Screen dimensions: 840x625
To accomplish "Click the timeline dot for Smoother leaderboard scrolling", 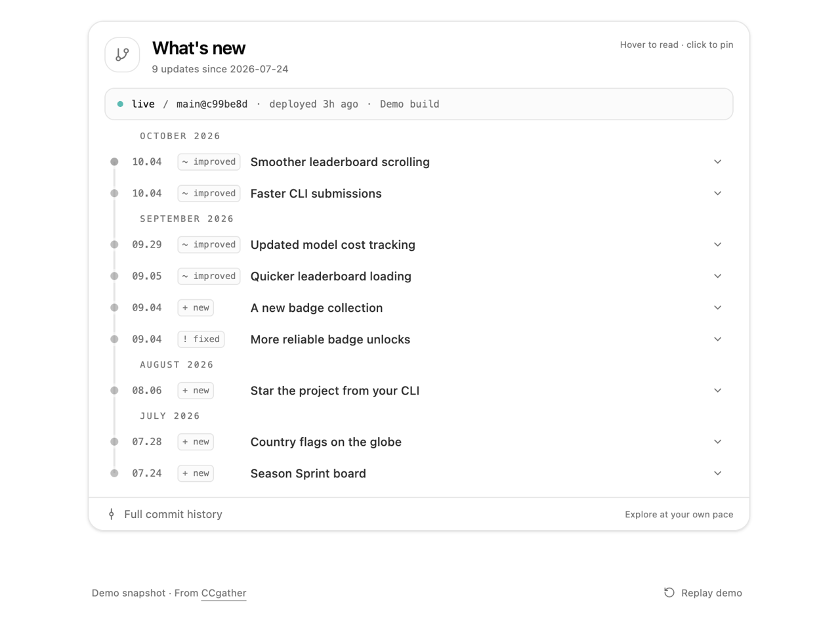I will click(114, 162).
